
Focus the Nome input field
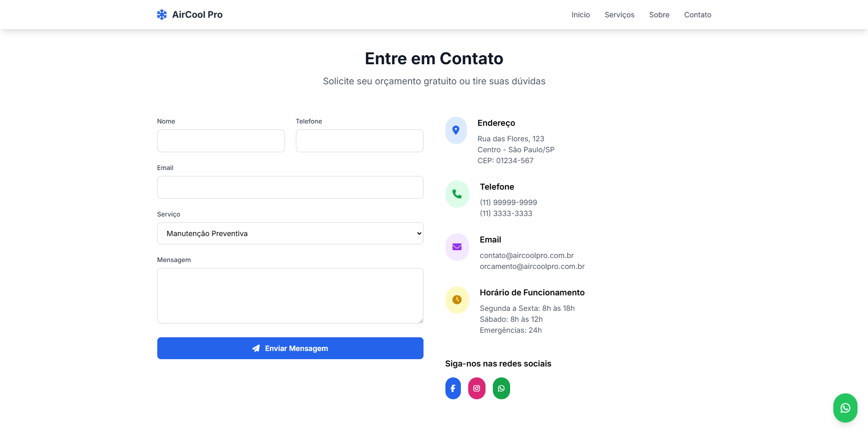221,141
